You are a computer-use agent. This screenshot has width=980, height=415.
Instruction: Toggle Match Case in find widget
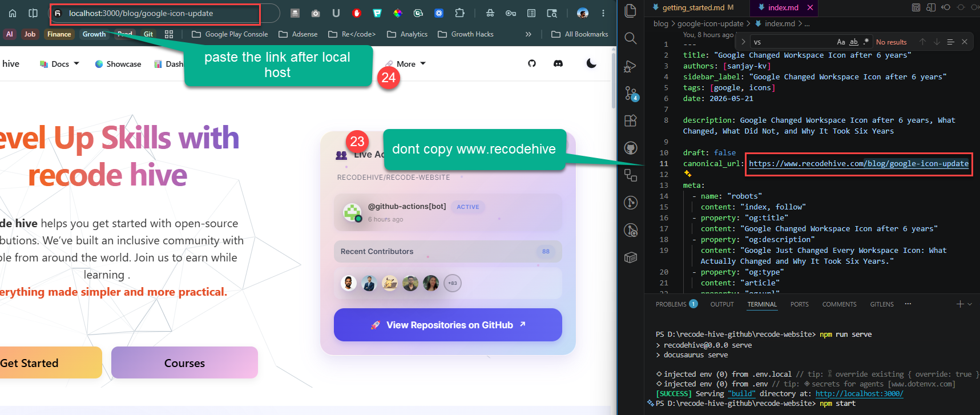841,42
